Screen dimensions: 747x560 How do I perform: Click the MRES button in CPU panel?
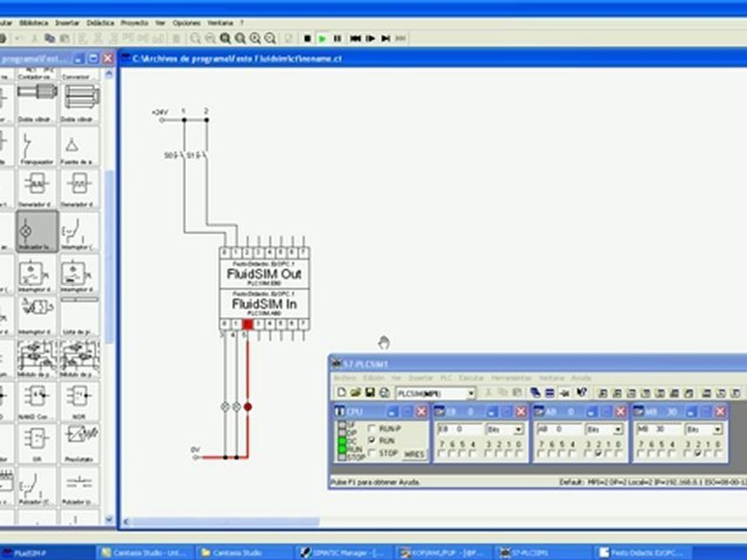coord(413,454)
